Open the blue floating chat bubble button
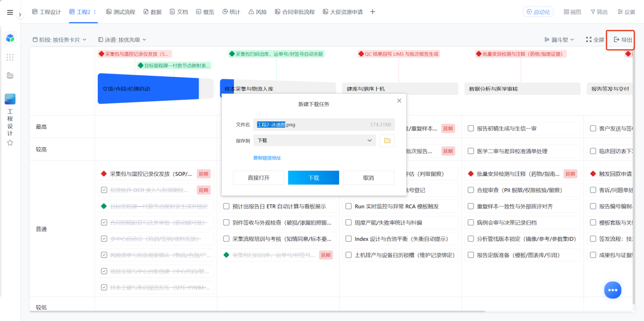 (612, 290)
